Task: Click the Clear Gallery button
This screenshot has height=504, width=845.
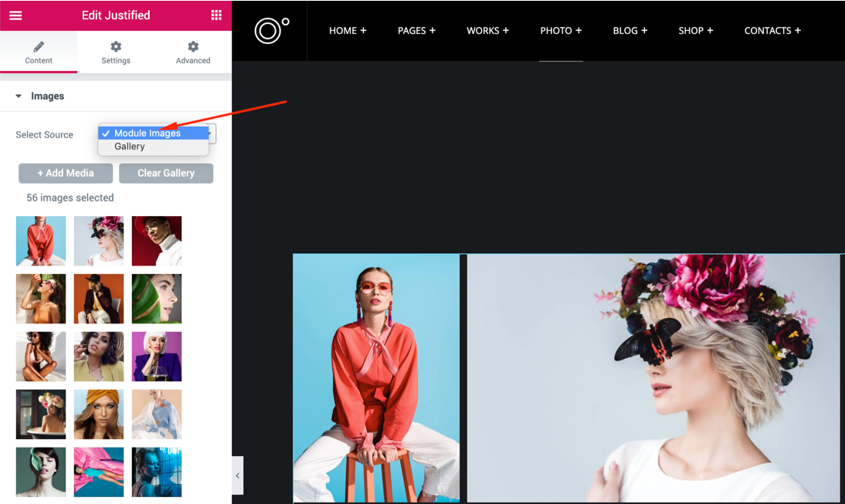Action: 166,173
